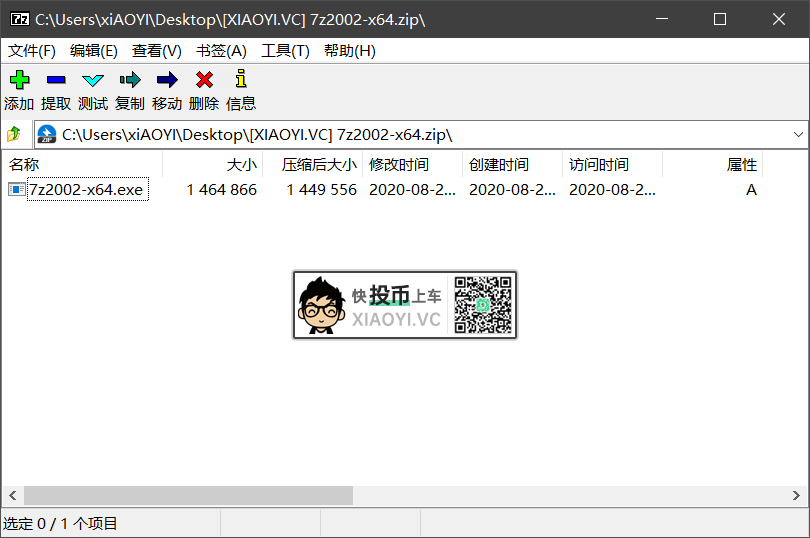Choose the Move (移动) blue arrow icon
Screen dimensions: 810x538
click(x=167, y=80)
